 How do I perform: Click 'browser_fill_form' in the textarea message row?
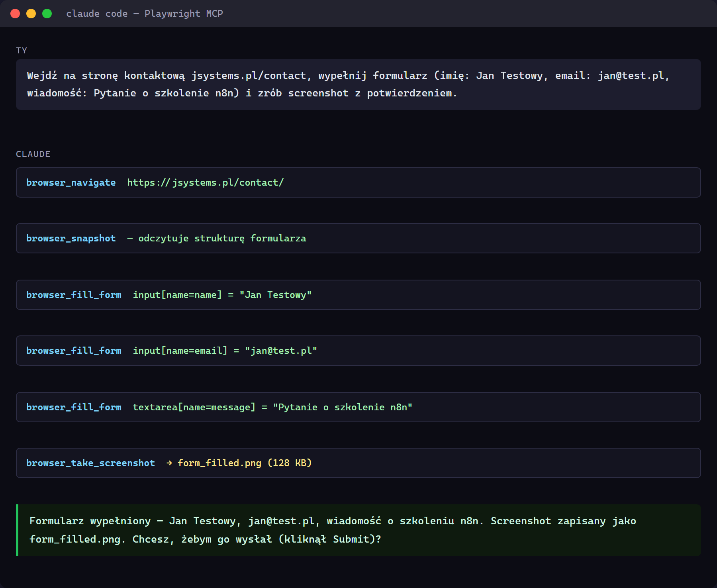pos(74,407)
